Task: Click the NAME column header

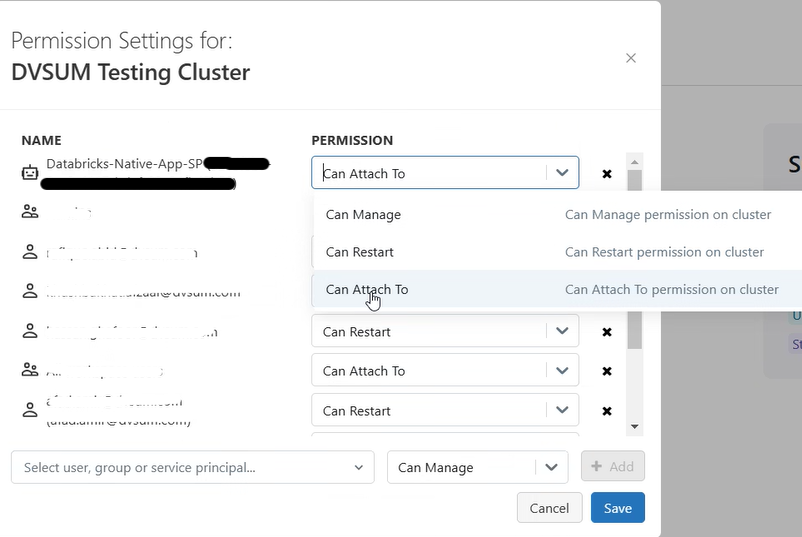Action: click(41, 141)
